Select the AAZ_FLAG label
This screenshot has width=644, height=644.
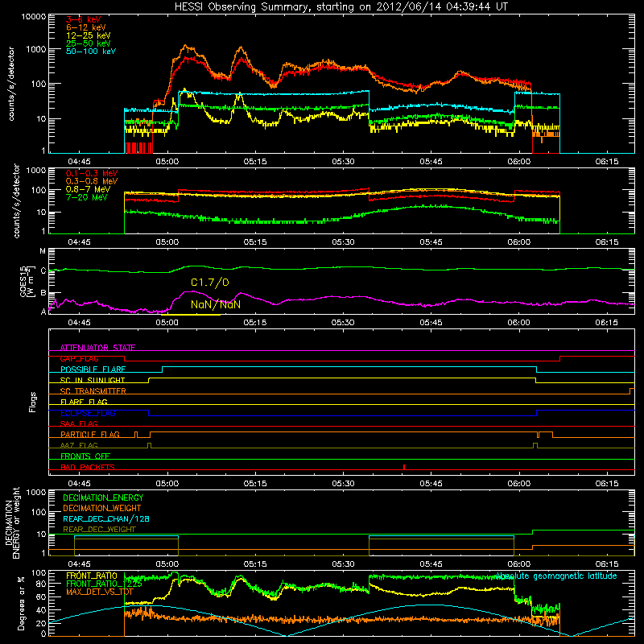tap(79, 445)
